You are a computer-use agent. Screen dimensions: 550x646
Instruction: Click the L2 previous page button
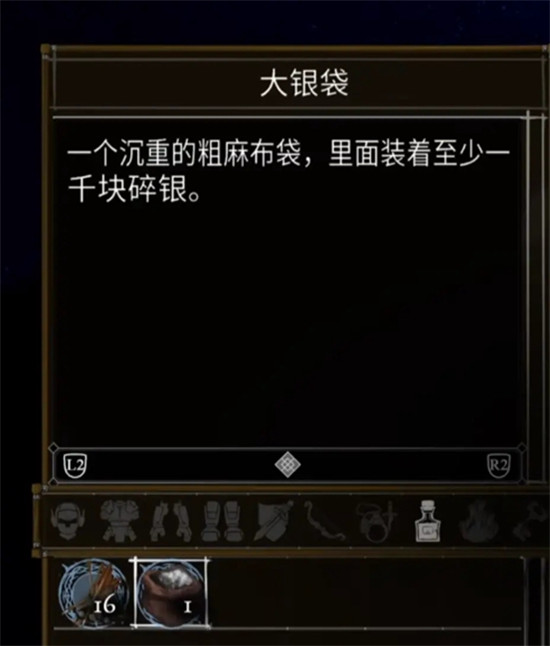click(x=75, y=466)
